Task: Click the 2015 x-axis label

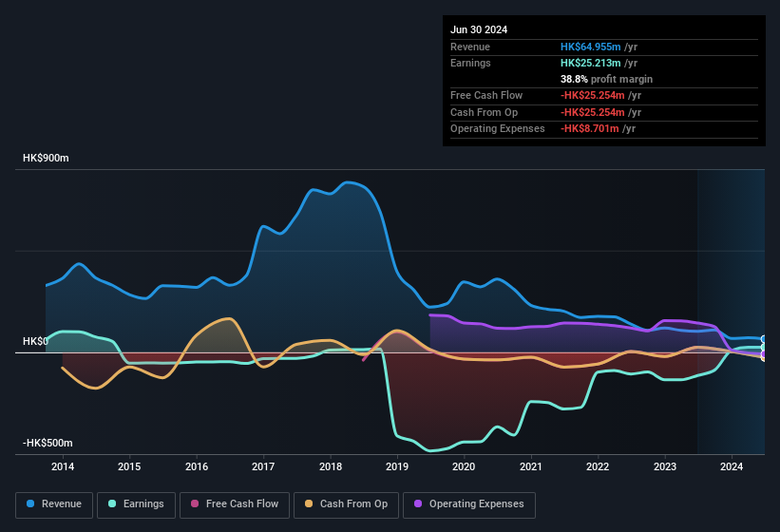Action: 129,466
